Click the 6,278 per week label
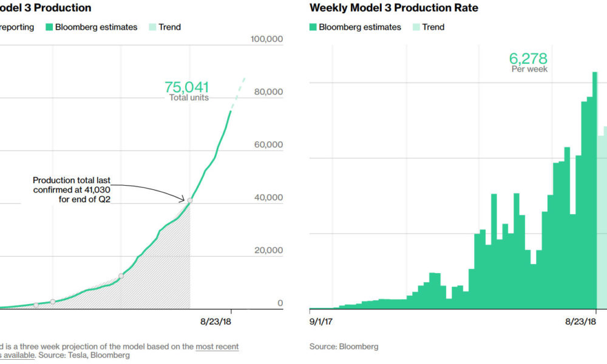607x364 pixels. pyautogui.click(x=529, y=62)
